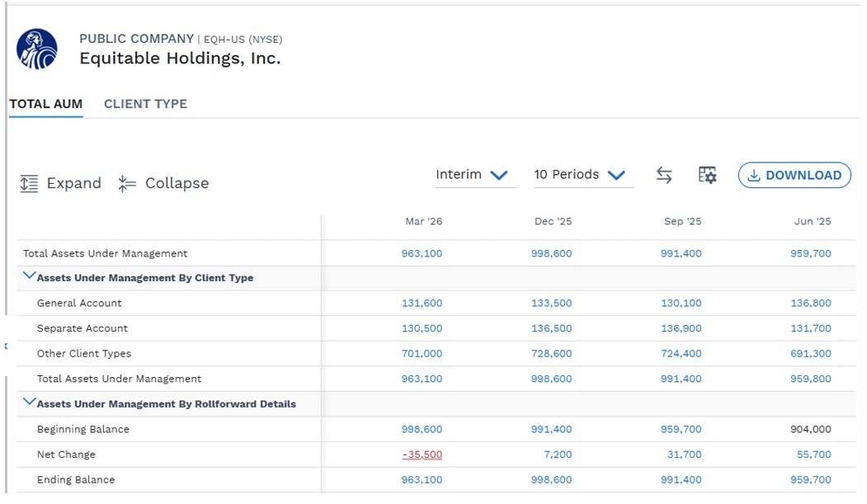Screen dimensions: 867x504
Task: Select the TOTAL AUM tab
Action: pyautogui.click(x=46, y=104)
